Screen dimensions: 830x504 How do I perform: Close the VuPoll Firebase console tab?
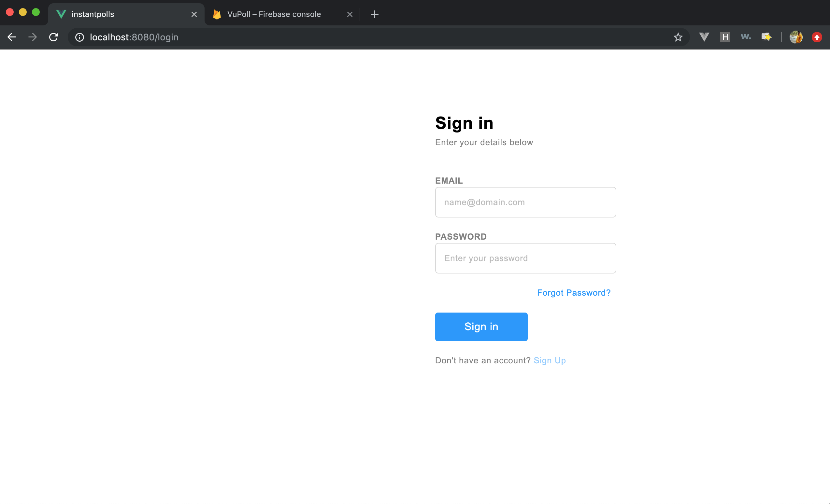[350, 14]
